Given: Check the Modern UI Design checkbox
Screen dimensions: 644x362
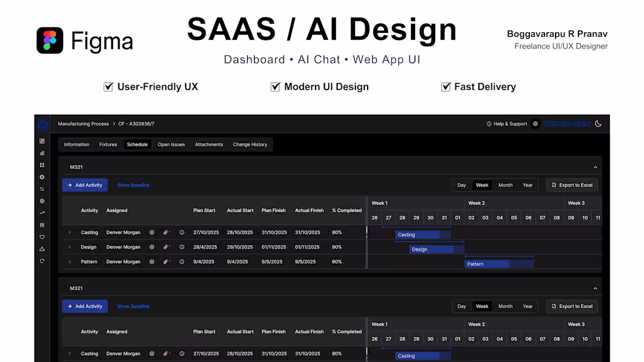Looking at the screenshot, I should (275, 86).
